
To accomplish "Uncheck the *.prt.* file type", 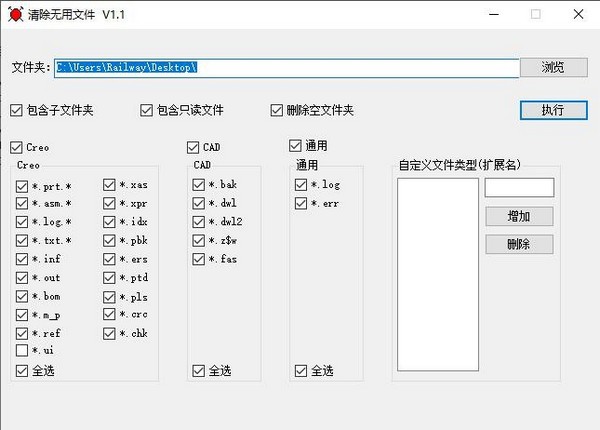I will (22, 185).
